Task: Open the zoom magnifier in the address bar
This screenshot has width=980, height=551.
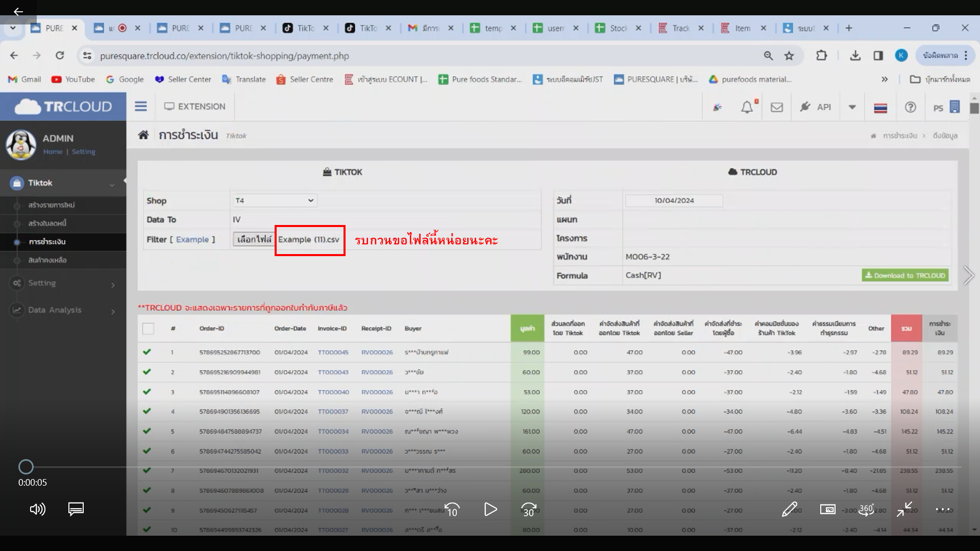Action: [x=768, y=56]
